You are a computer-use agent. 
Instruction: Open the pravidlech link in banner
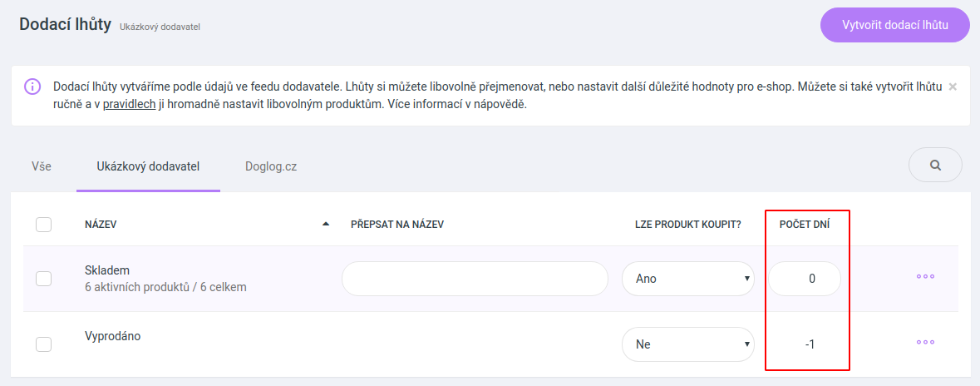pyautogui.click(x=130, y=105)
